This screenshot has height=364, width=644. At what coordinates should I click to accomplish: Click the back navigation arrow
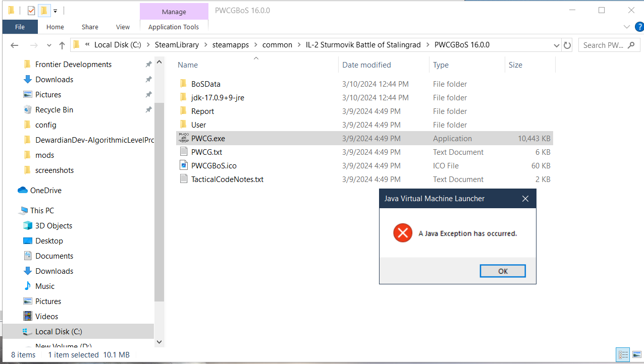pyautogui.click(x=15, y=45)
